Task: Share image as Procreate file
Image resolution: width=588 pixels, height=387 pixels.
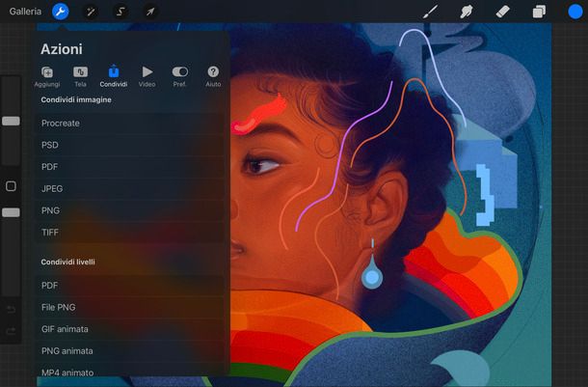Action: (x=61, y=124)
